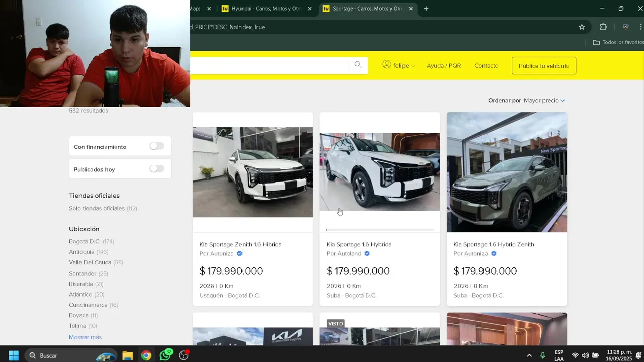Open WhatsApp from the taskbar
The image size is (644, 362).
click(x=165, y=355)
